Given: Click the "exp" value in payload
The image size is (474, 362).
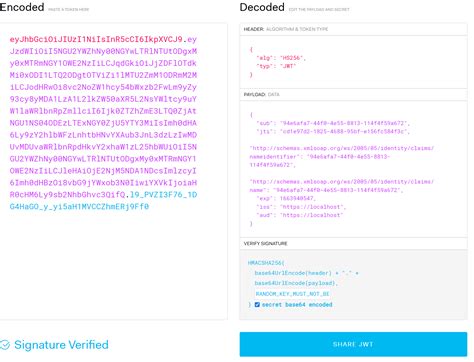Looking at the screenshot, I should pyautogui.click(x=296, y=198).
